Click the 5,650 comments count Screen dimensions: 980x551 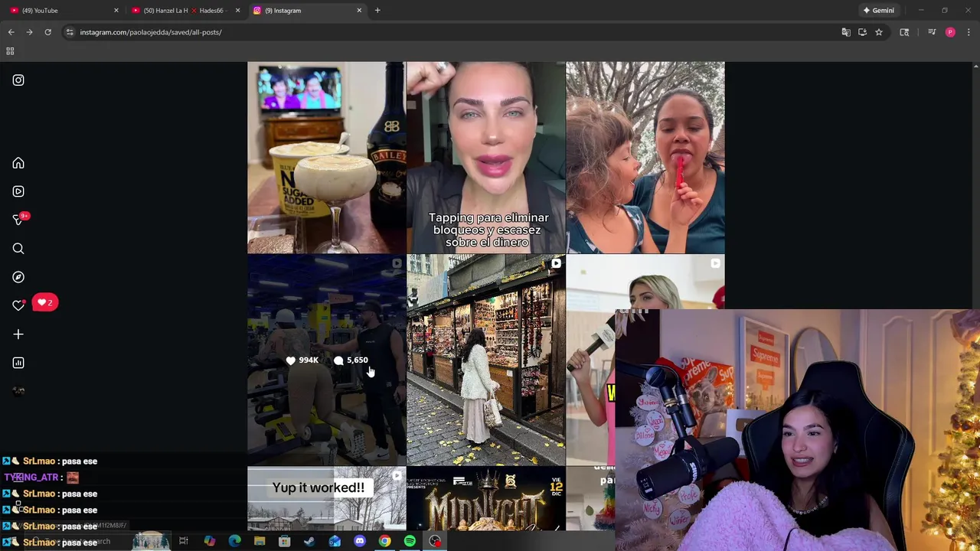click(x=351, y=360)
